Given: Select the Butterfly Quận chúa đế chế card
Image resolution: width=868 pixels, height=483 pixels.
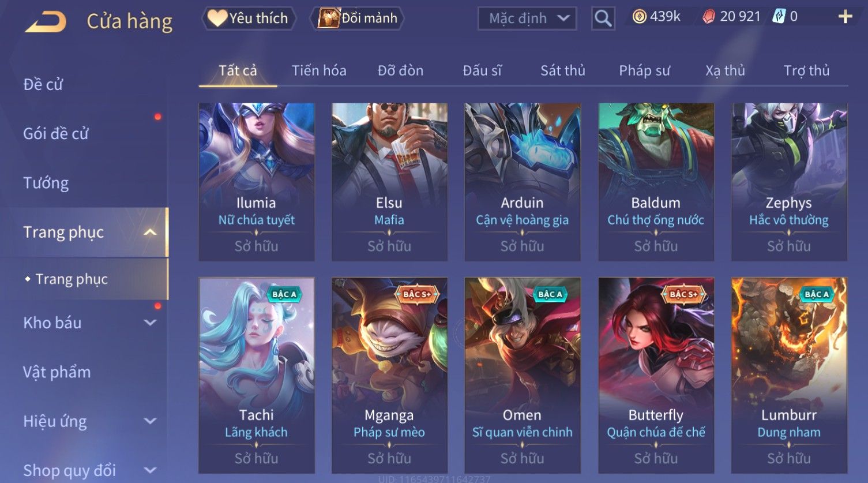Looking at the screenshot, I should click(x=656, y=375).
